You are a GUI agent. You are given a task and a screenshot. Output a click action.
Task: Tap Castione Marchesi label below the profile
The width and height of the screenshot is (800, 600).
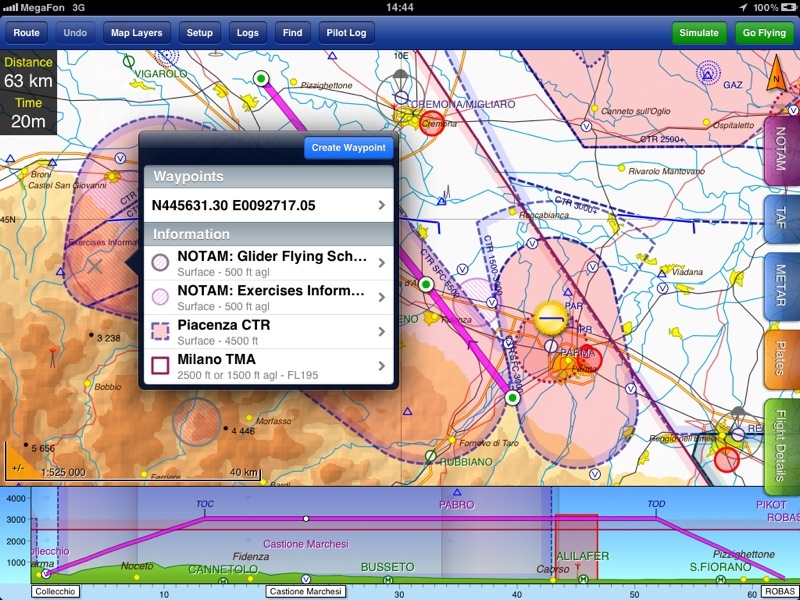click(x=306, y=592)
